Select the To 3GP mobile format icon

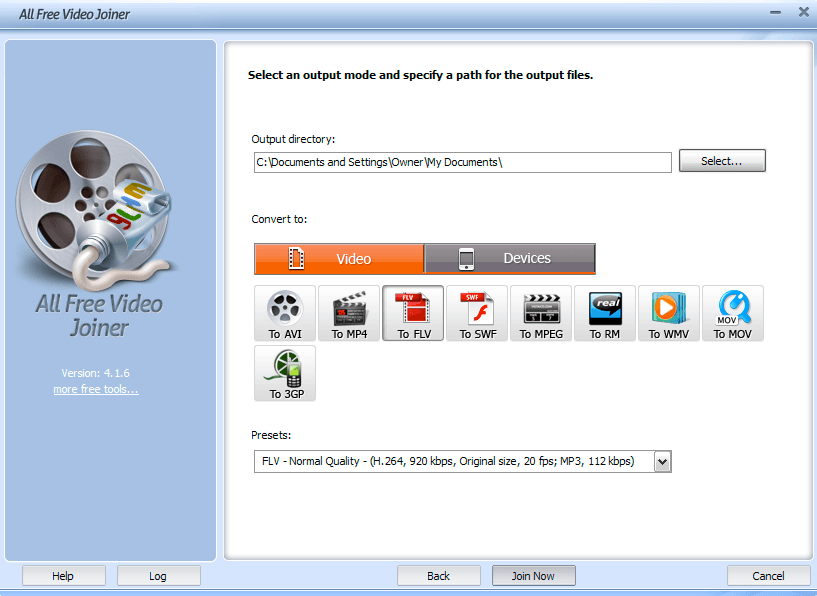(284, 373)
